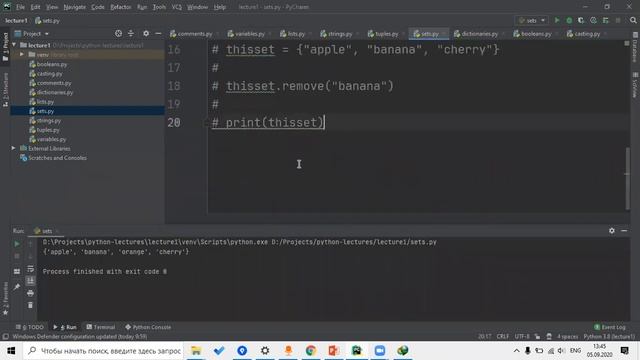The height and width of the screenshot is (360, 640).
Task: Open Project panel settings gear
Action: [x=146, y=33]
